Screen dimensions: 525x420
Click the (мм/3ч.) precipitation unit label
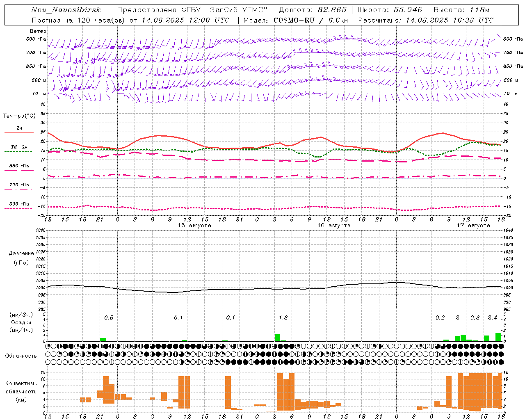tap(21, 315)
